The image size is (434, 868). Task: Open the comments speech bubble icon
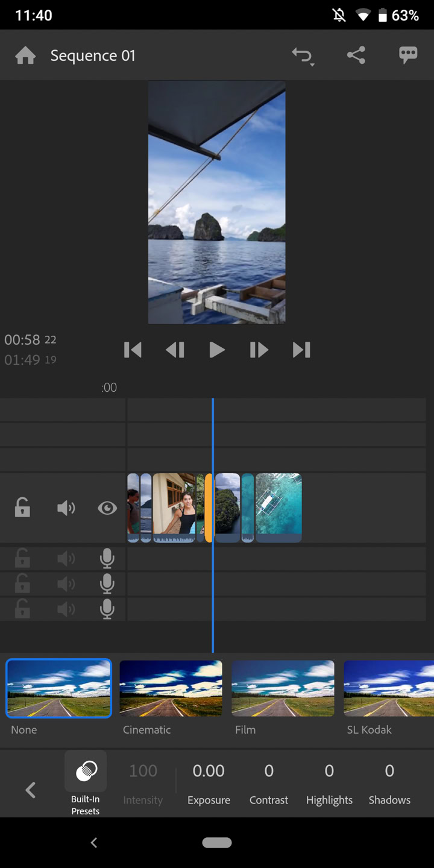point(408,56)
